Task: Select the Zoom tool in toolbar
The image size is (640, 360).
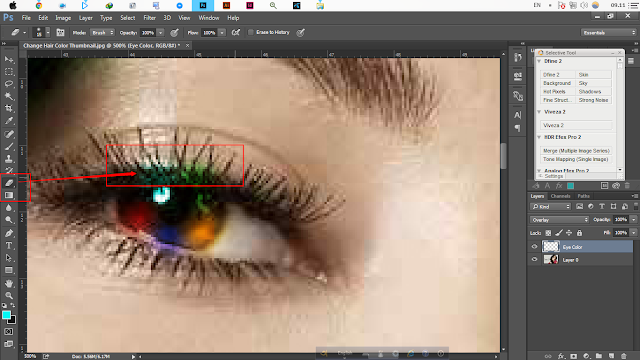Action: [9, 296]
